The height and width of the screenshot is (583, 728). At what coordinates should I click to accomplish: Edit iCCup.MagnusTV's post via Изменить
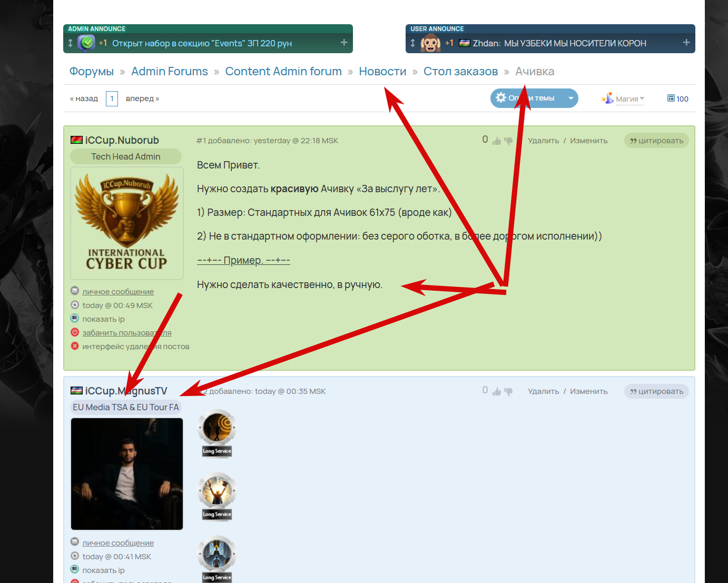[589, 391]
